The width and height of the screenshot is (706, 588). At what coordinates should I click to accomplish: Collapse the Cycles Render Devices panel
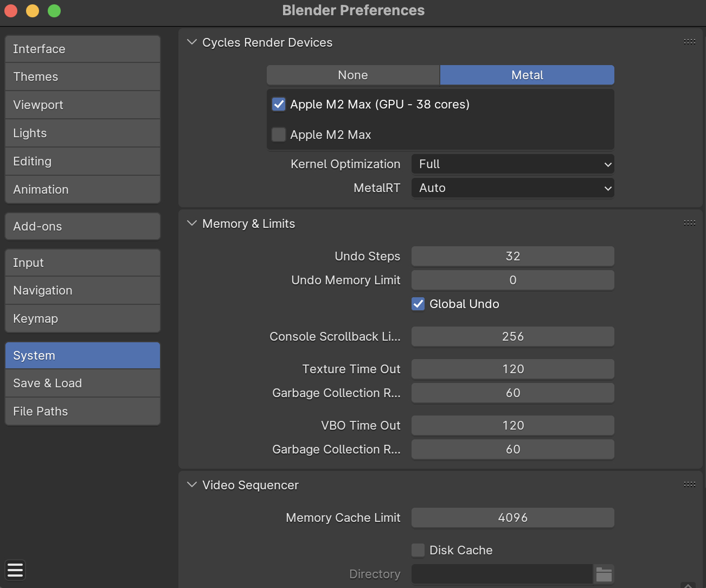click(x=192, y=42)
